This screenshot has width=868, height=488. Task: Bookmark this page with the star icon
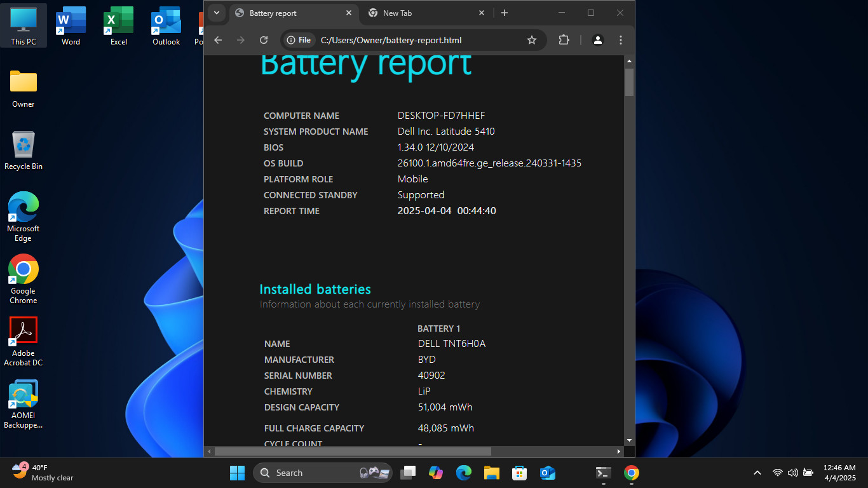tap(532, 40)
